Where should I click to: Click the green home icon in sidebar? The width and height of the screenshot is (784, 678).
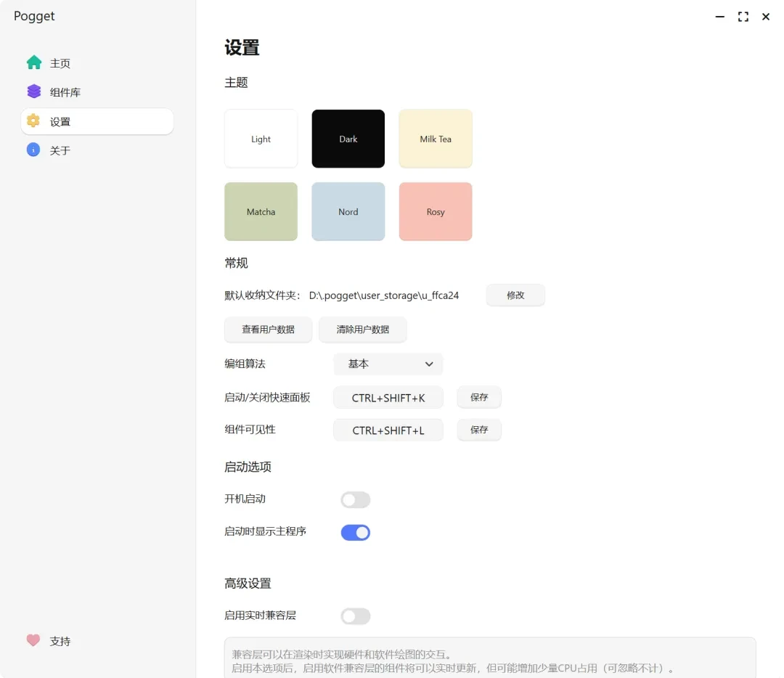(33, 62)
